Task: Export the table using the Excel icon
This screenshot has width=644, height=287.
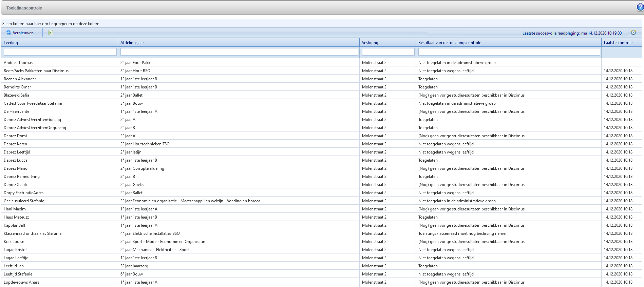Action: tap(51, 33)
